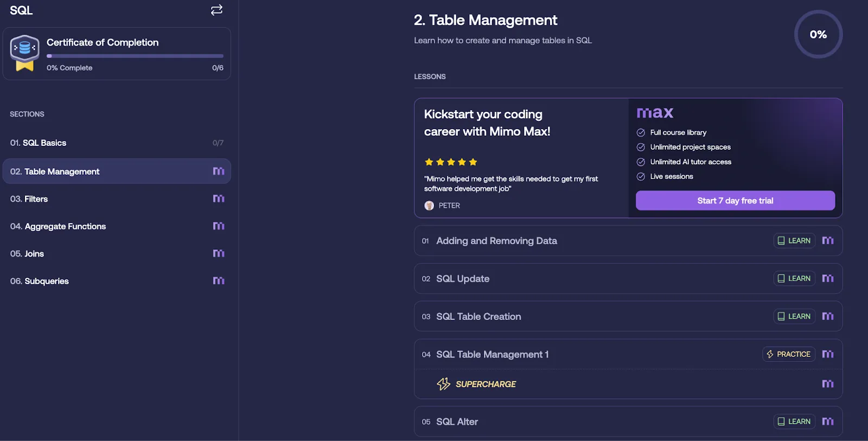Click LEARN on SQL Table Creation lesson

pos(794,316)
